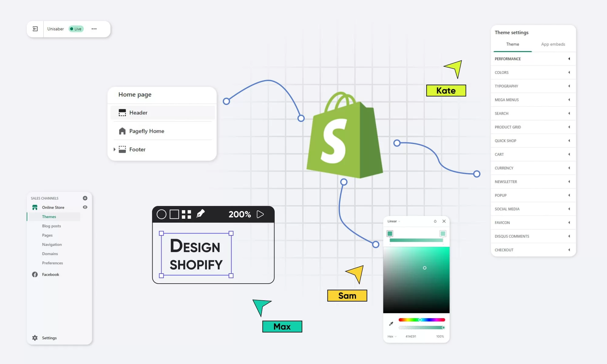Open Blog posts under Online Store
This screenshot has width=607, height=364.
click(x=51, y=226)
